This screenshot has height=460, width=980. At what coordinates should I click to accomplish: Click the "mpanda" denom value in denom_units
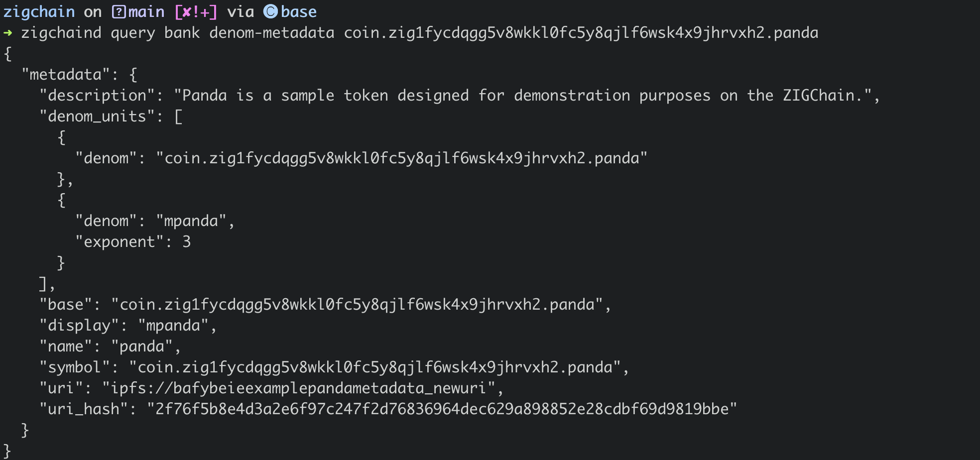(191, 221)
